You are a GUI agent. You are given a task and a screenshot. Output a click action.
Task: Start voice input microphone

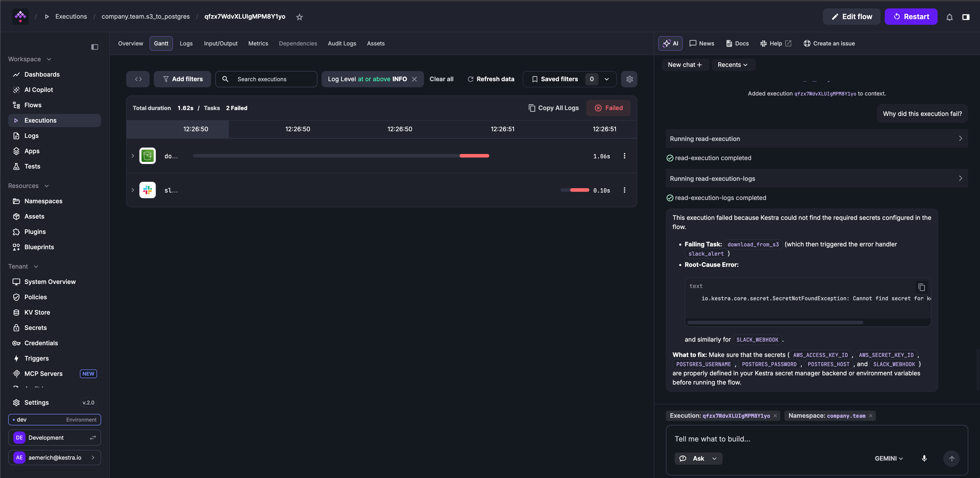point(924,458)
